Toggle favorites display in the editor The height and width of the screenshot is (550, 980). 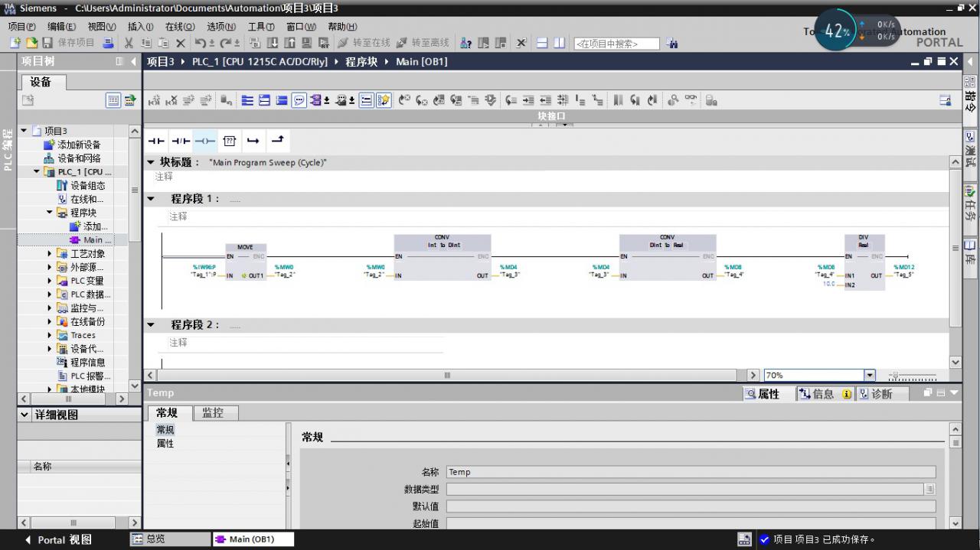click(x=384, y=100)
